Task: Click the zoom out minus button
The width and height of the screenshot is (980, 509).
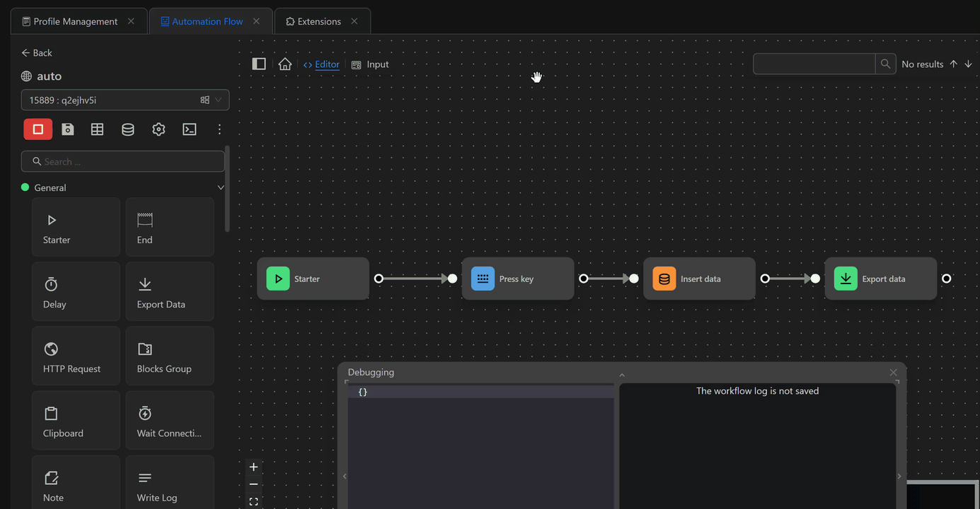Action: [x=254, y=484]
